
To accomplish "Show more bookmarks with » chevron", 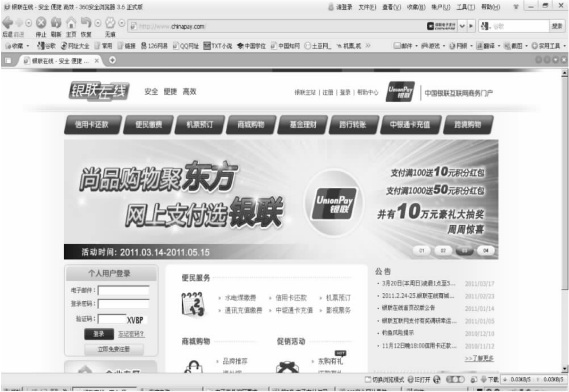I will [368, 46].
